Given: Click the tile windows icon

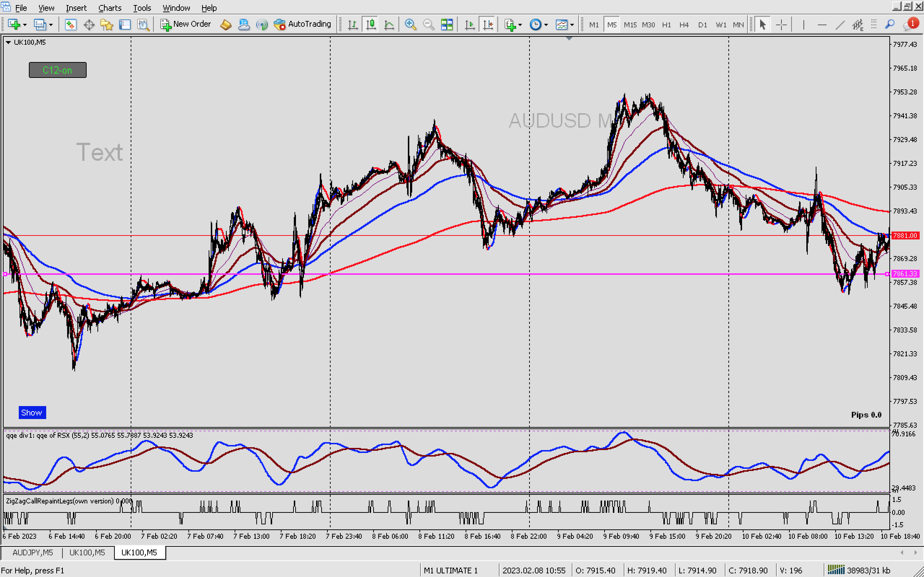Looking at the screenshot, I should 446,25.
